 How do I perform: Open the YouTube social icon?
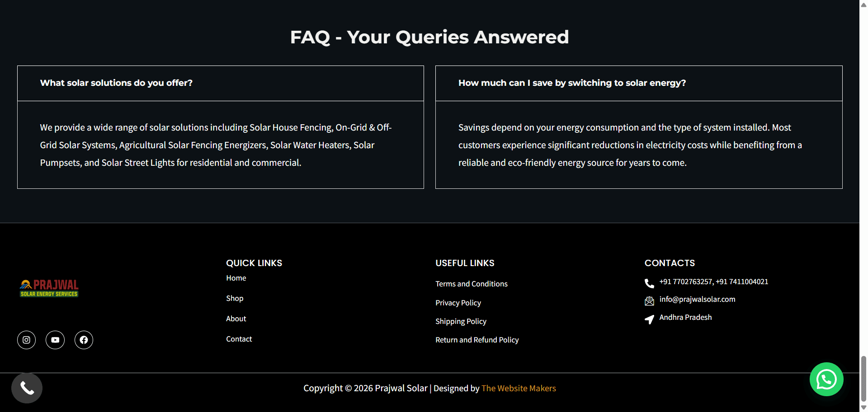(x=55, y=340)
